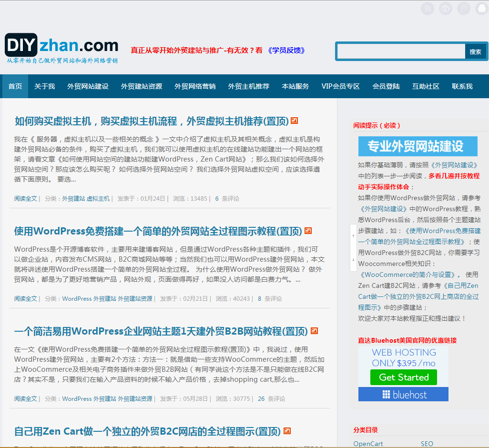
Task: Open the 外贸建站资源 navigation menu
Action: pyautogui.click(x=141, y=86)
